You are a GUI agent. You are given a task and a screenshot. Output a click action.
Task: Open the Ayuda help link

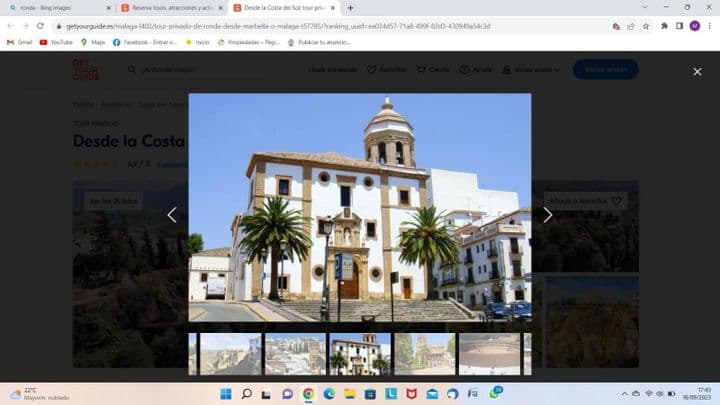476,69
